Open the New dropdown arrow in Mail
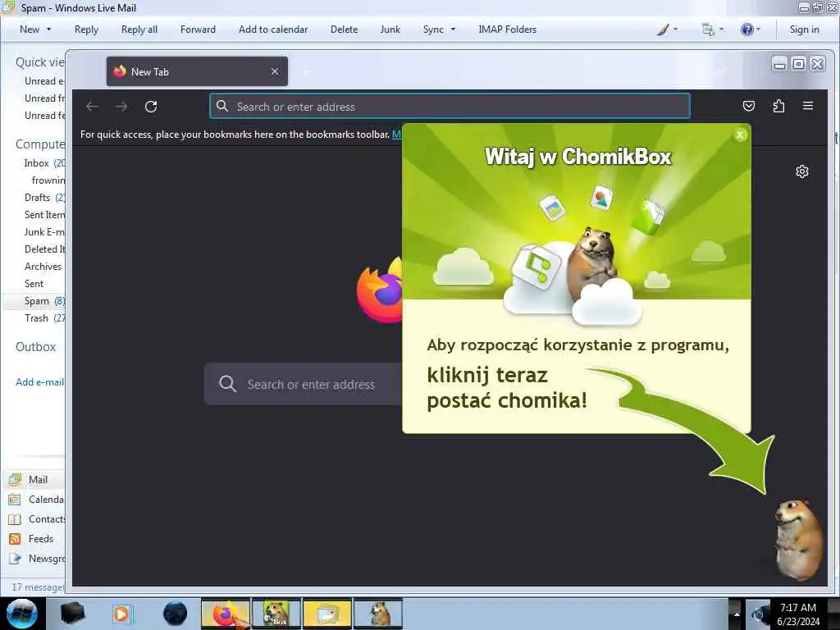This screenshot has width=840, height=630. pyautogui.click(x=49, y=30)
